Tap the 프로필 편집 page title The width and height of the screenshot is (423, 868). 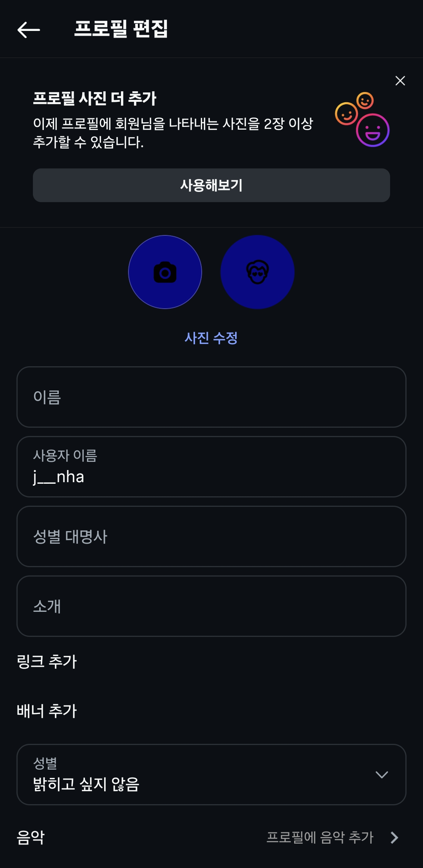click(x=121, y=29)
